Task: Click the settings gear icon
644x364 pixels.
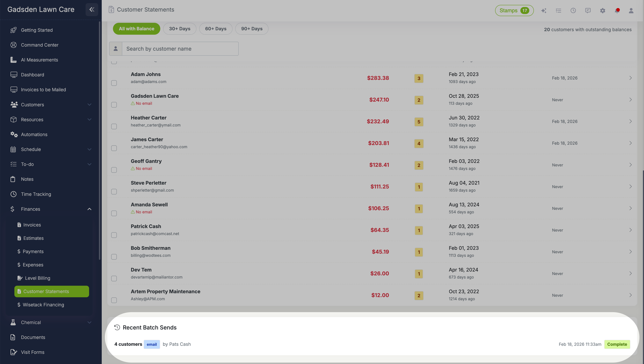Action: (602, 11)
